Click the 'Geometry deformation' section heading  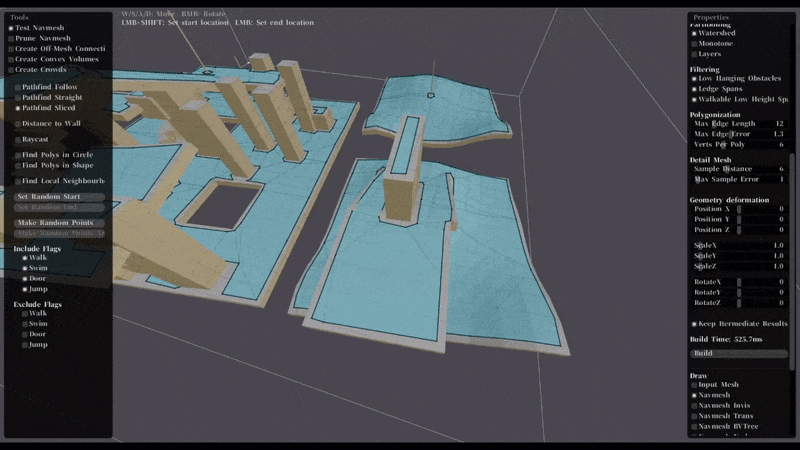tap(729, 200)
